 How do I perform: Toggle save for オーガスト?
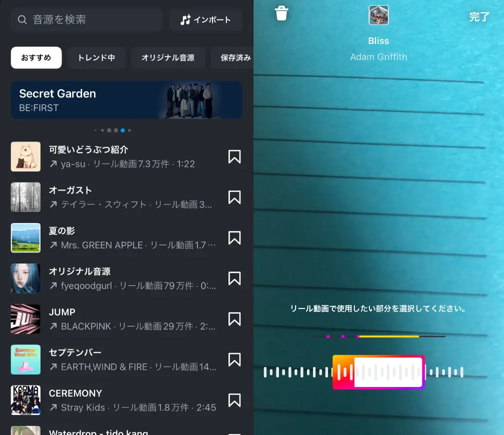(234, 197)
